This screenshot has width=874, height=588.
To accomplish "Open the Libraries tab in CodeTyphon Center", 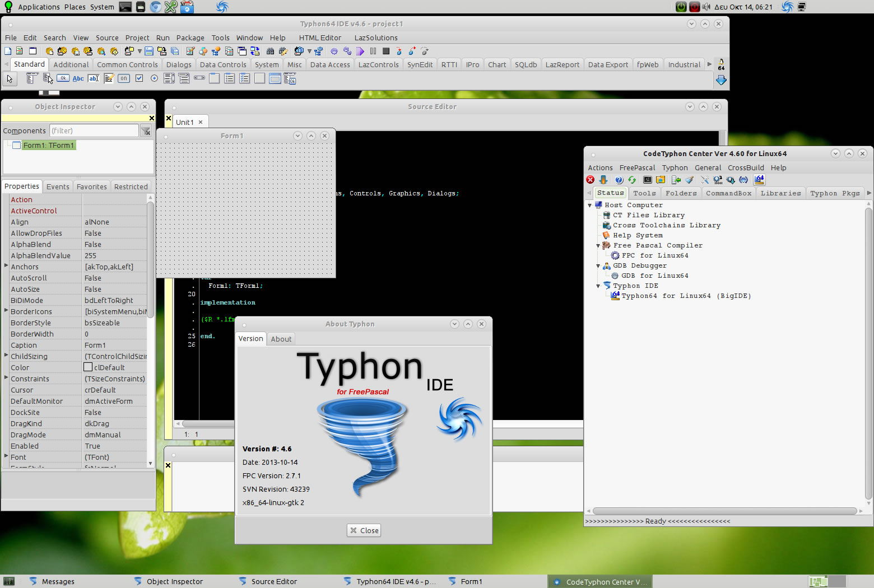I will pyautogui.click(x=780, y=193).
